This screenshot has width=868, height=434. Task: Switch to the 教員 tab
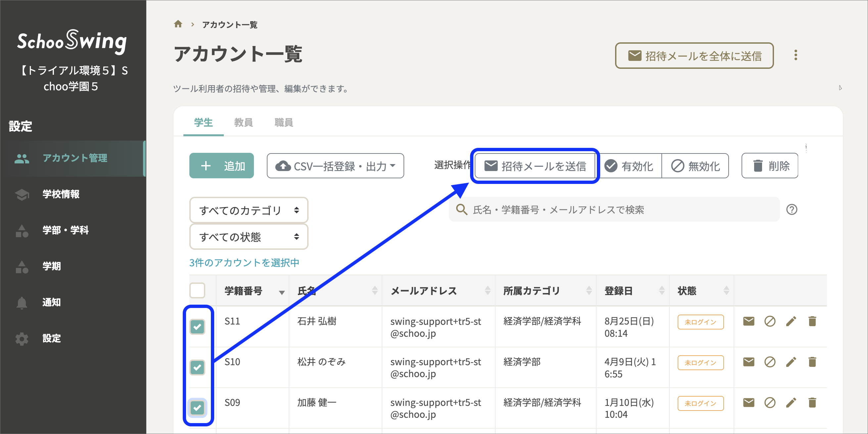pyautogui.click(x=243, y=122)
